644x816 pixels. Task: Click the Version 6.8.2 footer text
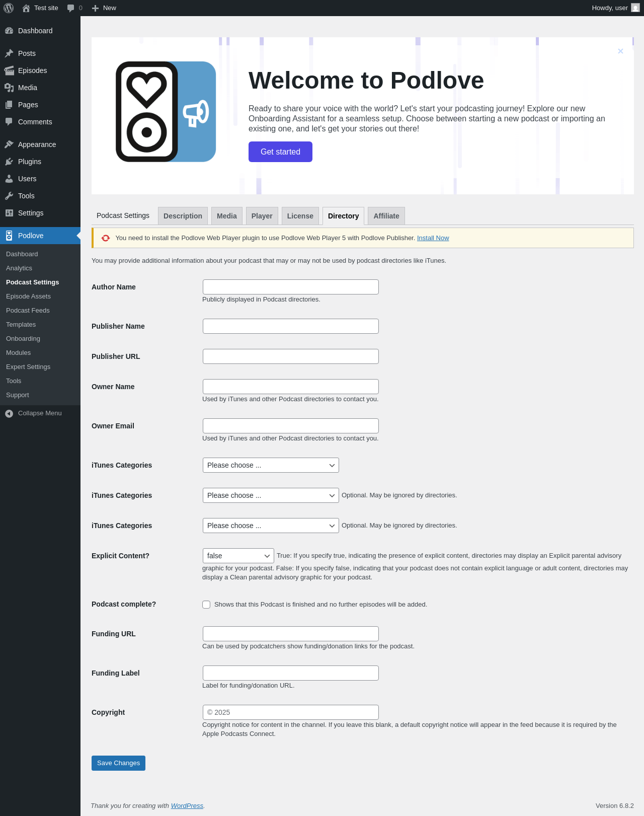[x=615, y=806]
